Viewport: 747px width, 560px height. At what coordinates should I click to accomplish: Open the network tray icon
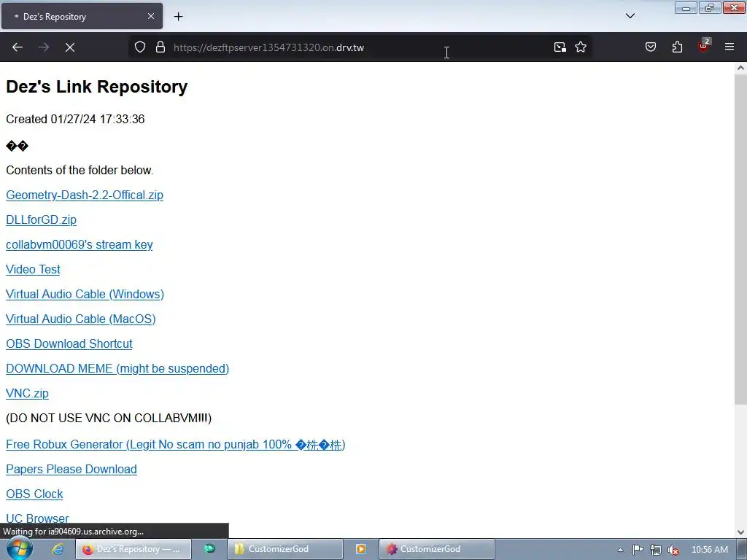(x=656, y=550)
